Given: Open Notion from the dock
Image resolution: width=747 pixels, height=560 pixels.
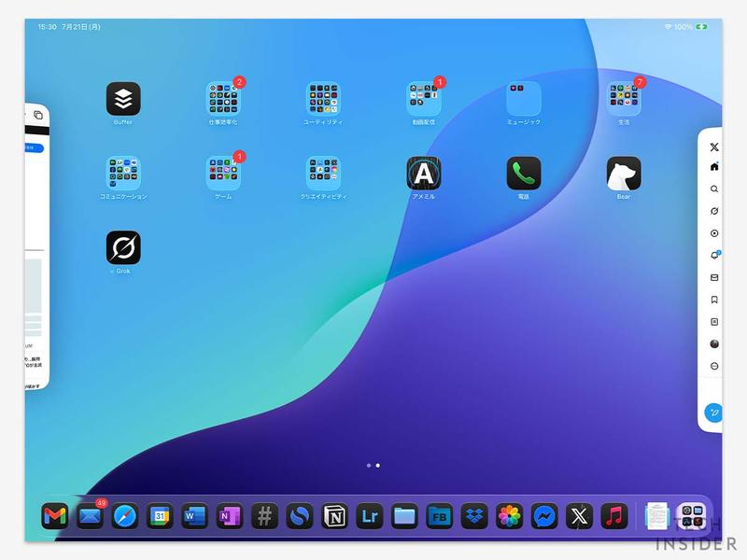Looking at the screenshot, I should pyautogui.click(x=334, y=515).
